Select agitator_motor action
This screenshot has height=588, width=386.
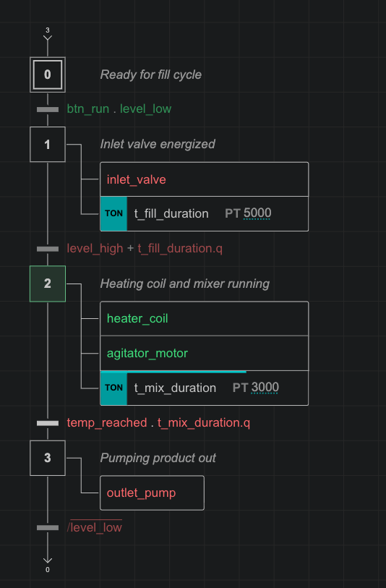[205, 353]
